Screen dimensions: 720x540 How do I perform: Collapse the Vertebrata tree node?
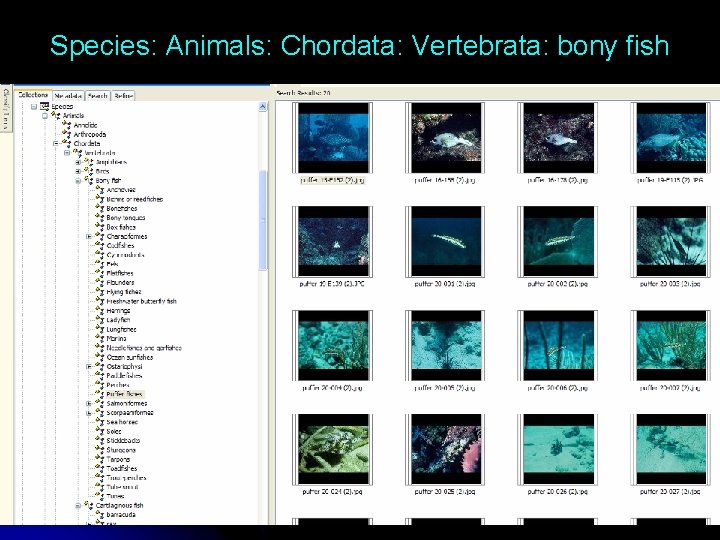pos(67,152)
